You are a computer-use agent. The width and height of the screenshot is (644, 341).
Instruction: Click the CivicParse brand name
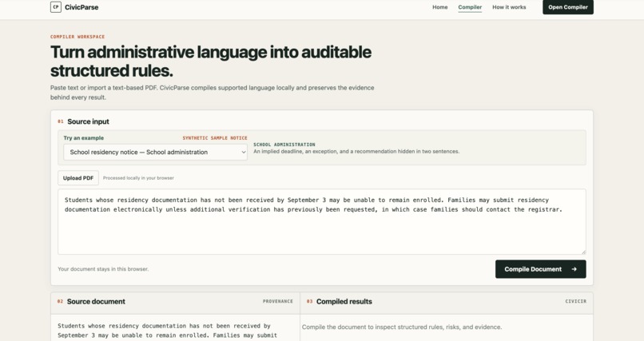pos(81,7)
